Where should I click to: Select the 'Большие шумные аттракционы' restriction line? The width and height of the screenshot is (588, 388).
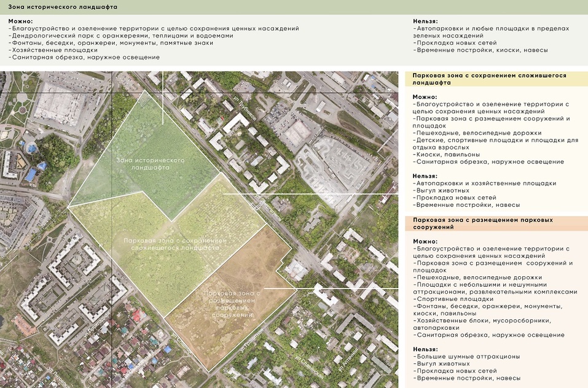tap(468, 356)
